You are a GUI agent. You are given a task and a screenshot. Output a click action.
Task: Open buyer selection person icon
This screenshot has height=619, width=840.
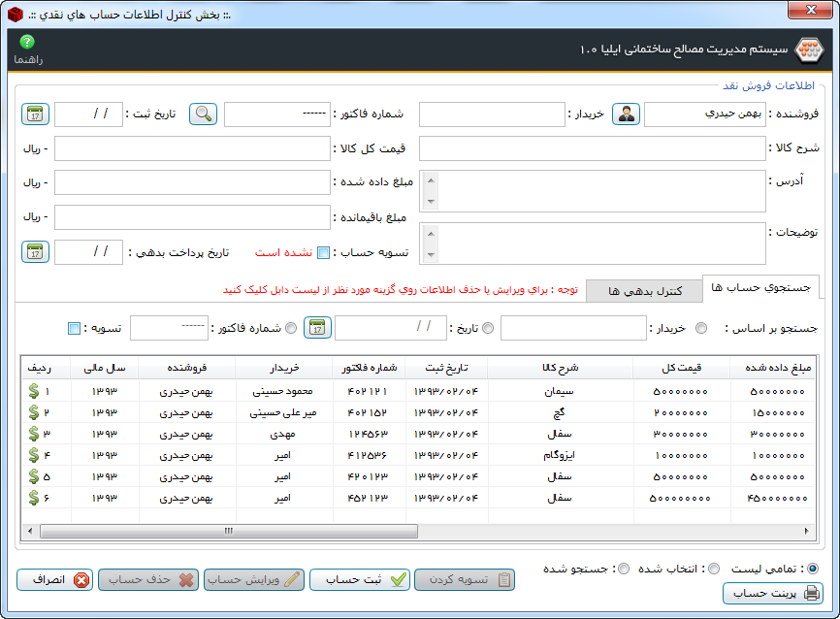coord(626,114)
